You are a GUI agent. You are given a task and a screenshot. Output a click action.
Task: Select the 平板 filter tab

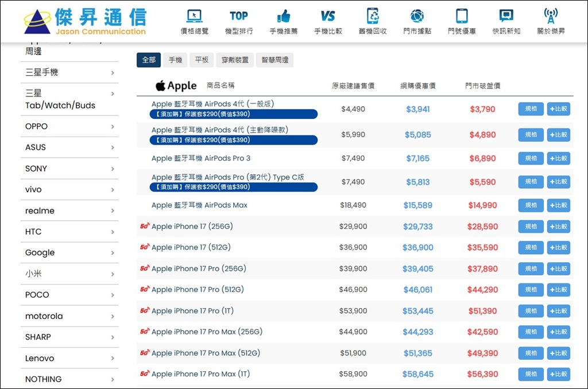[201, 60]
